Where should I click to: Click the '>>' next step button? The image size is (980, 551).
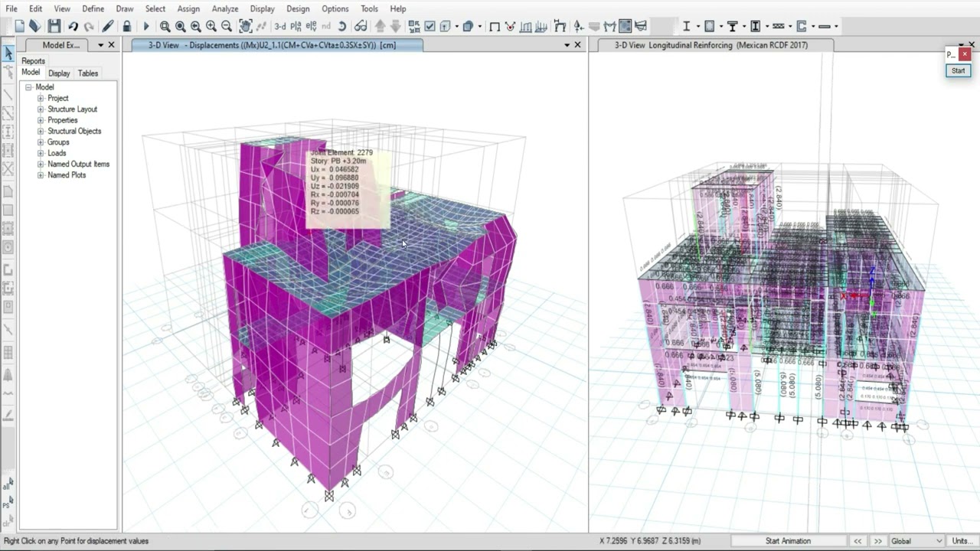tap(878, 541)
